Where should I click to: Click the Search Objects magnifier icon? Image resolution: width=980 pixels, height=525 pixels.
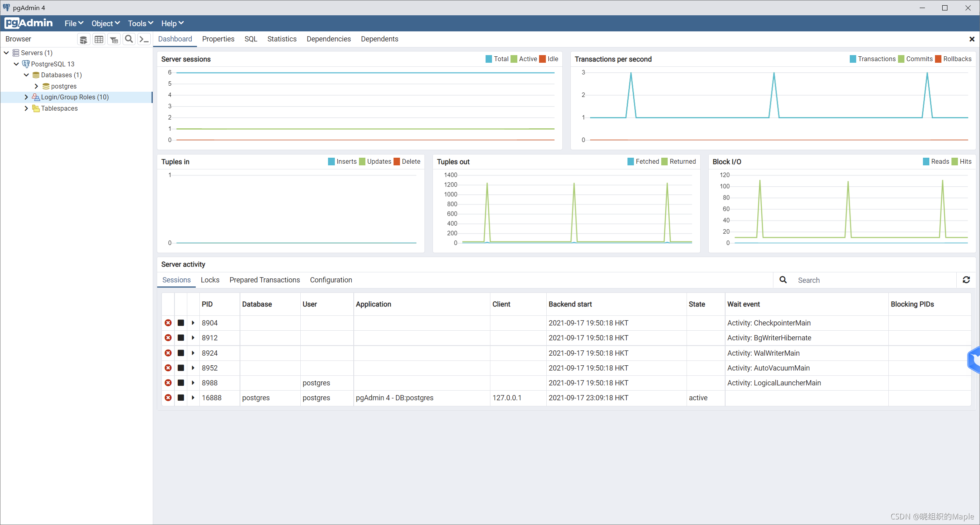click(x=129, y=39)
